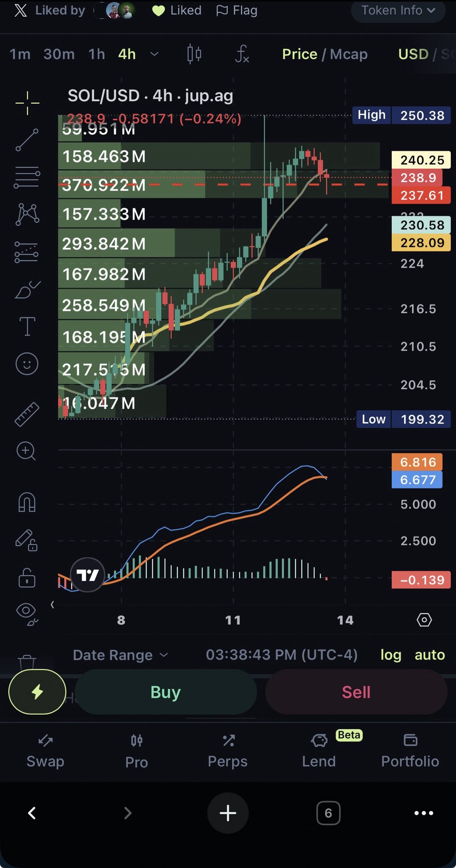The width and height of the screenshot is (456, 868).
Task: Expand more timeframes chevron next to 4h
Action: [x=154, y=54]
